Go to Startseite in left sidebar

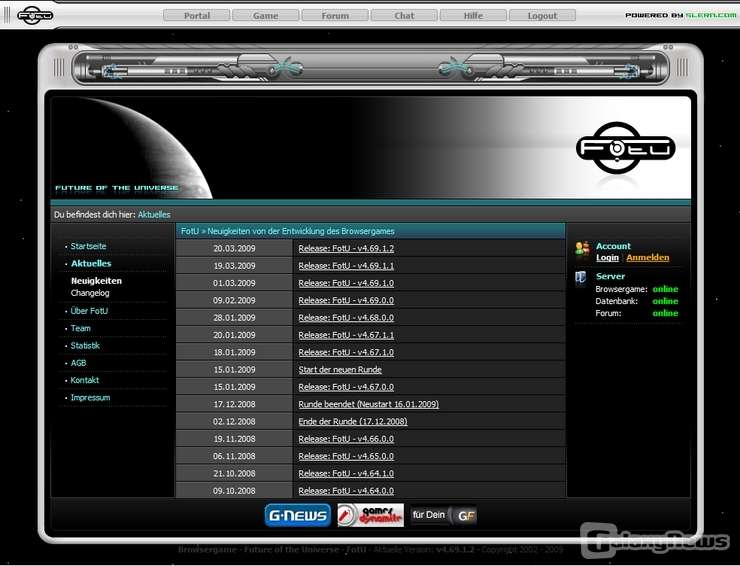88,246
